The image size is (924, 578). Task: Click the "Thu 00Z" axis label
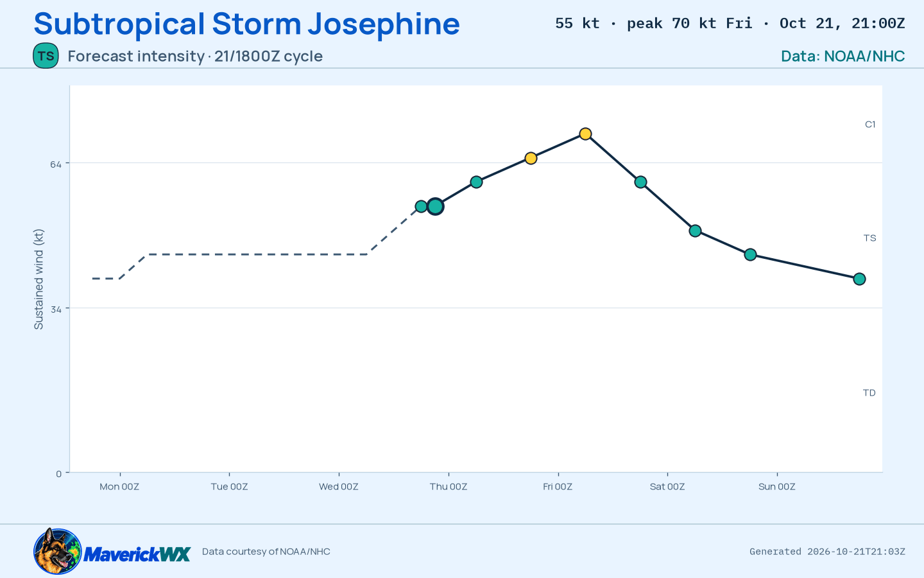[x=449, y=487]
